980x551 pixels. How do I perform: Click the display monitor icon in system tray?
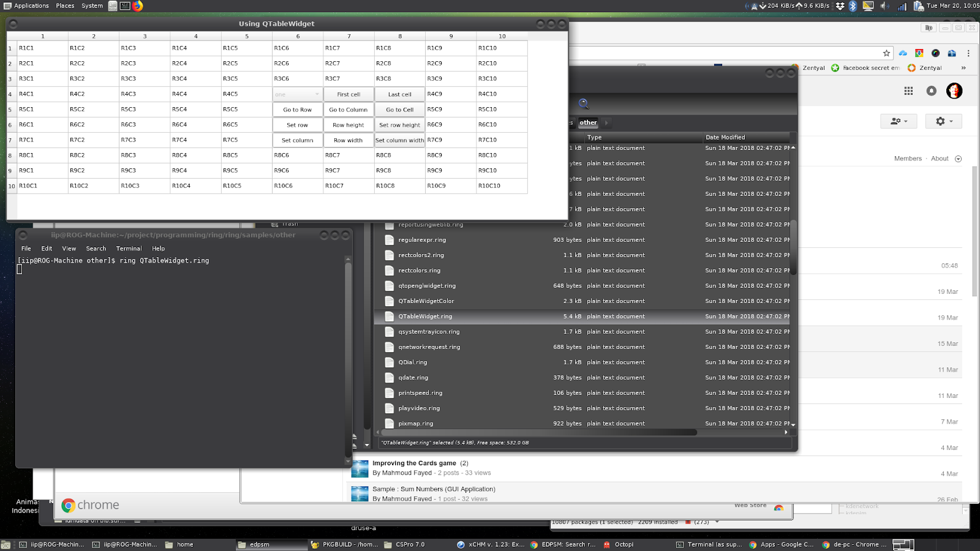click(x=868, y=6)
